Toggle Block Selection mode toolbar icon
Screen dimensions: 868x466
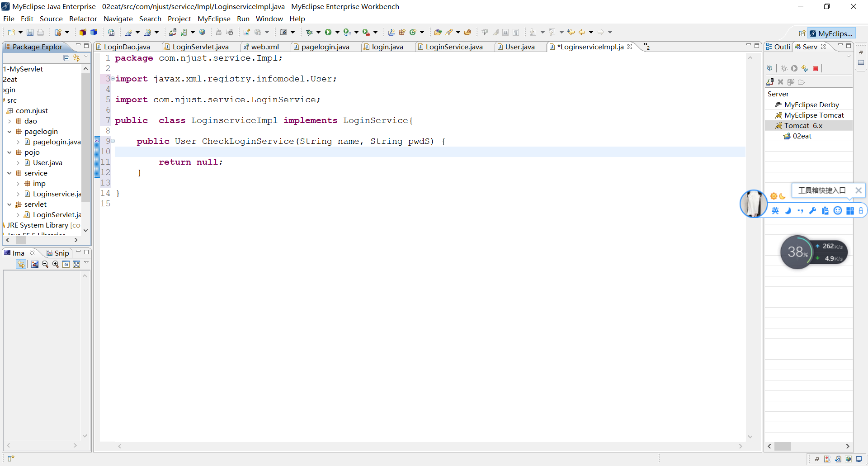[505, 32]
